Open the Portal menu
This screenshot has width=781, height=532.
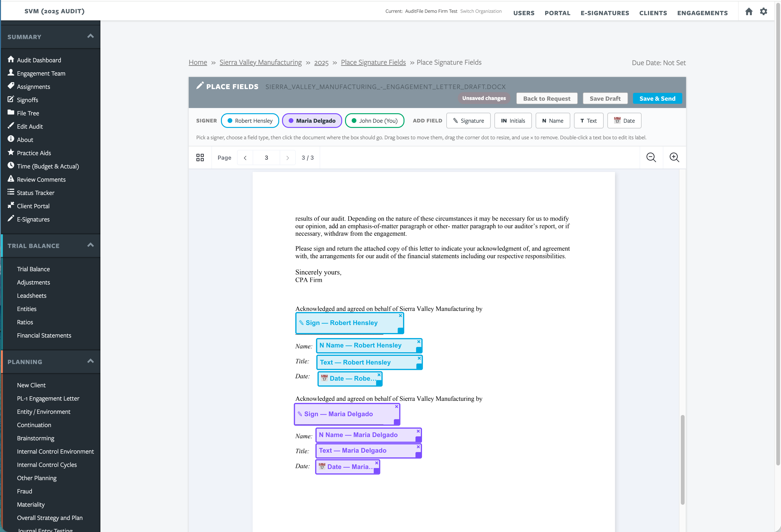pyautogui.click(x=557, y=13)
